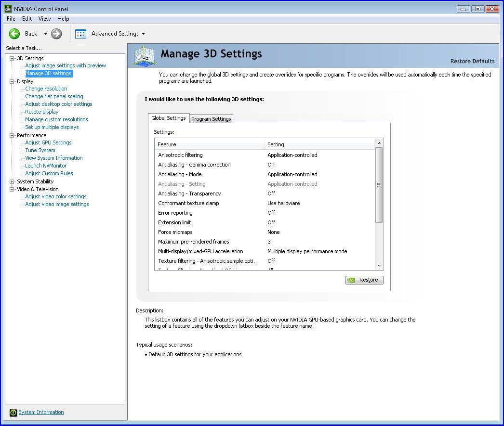
Task: Click the System Information link
Action: (x=41, y=412)
